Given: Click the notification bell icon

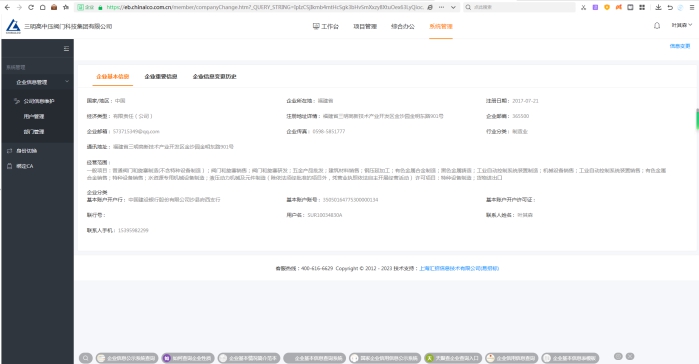Looking at the screenshot, I should pos(657,26).
